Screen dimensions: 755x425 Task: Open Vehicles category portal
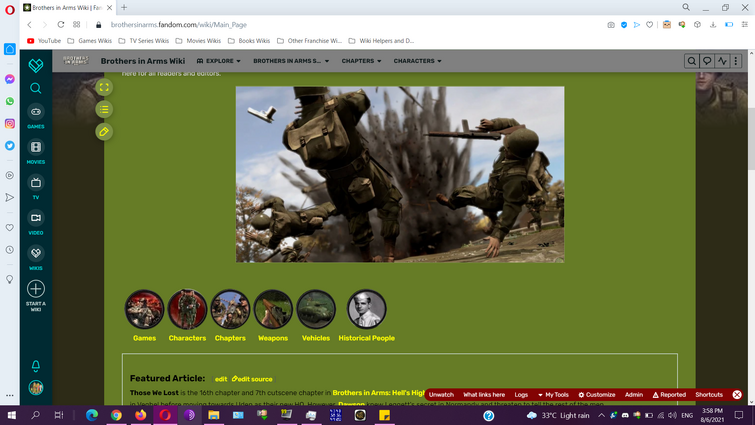pyautogui.click(x=316, y=316)
